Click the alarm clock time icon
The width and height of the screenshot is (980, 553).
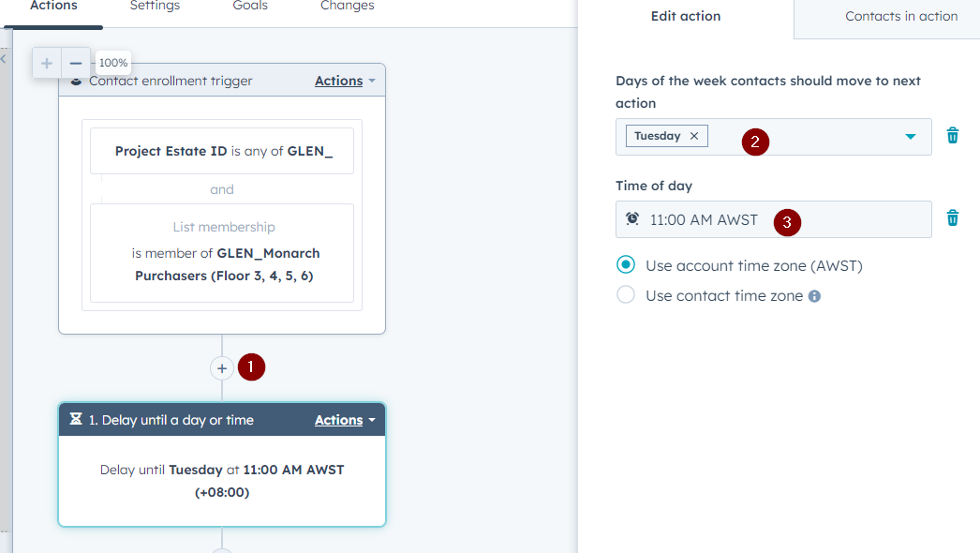(632, 218)
